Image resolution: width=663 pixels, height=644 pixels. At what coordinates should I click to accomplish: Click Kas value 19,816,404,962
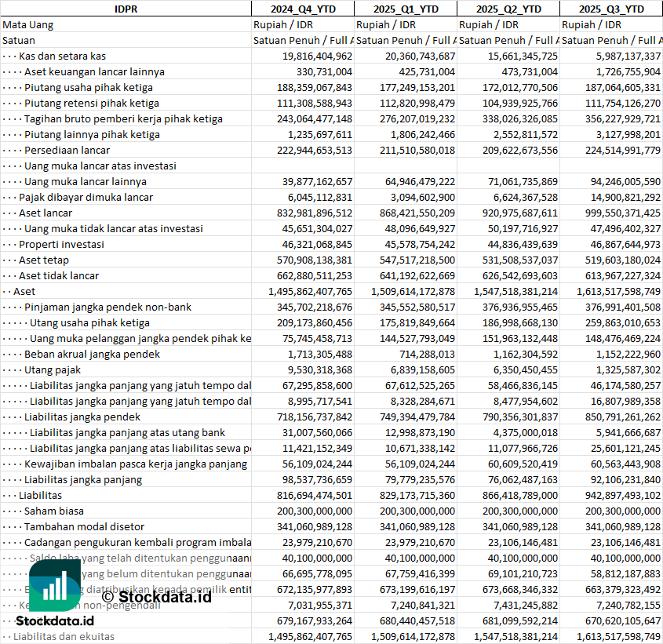point(317,56)
